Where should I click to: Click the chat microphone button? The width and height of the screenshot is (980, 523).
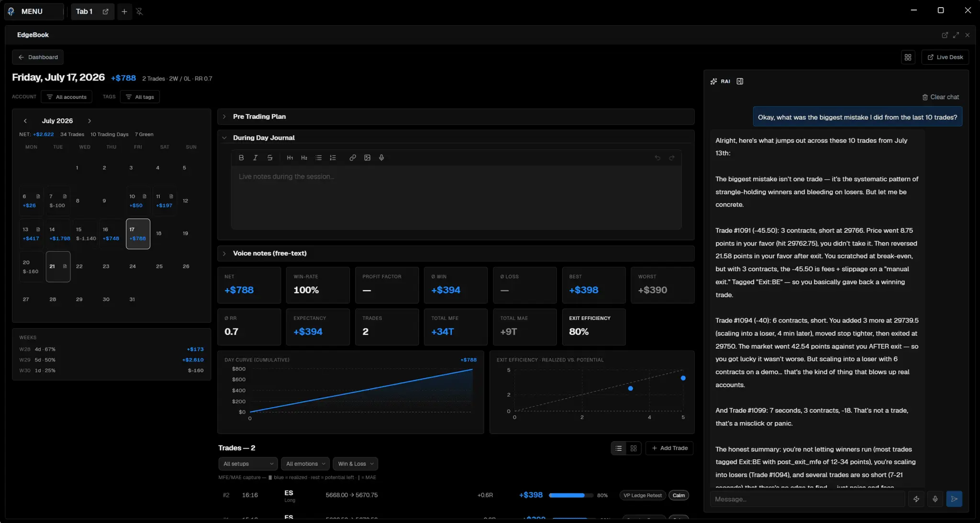coord(935,499)
